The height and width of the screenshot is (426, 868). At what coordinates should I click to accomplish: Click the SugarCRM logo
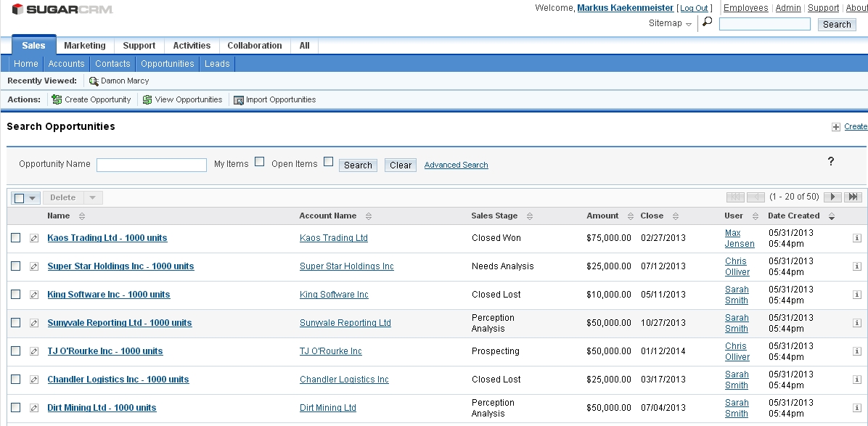point(62,9)
